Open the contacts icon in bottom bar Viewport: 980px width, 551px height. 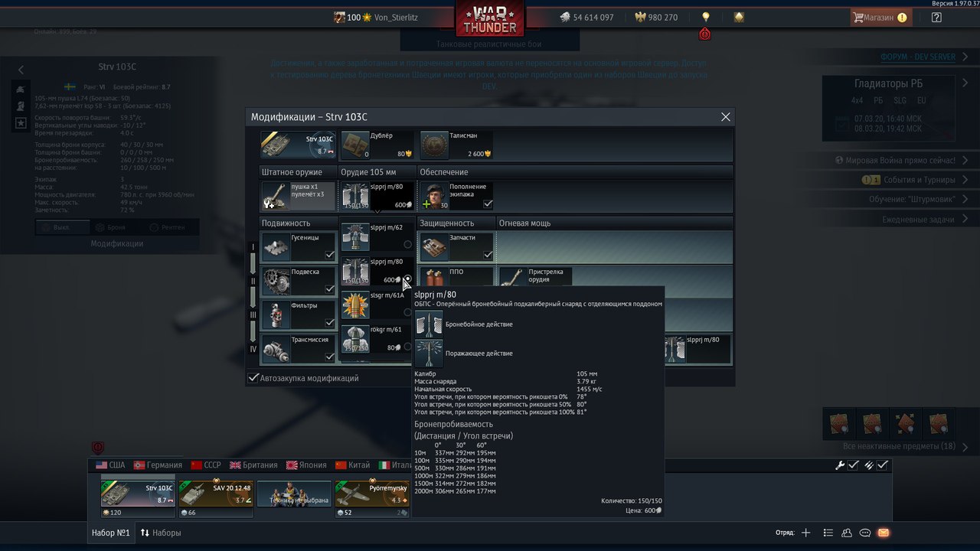[847, 533]
